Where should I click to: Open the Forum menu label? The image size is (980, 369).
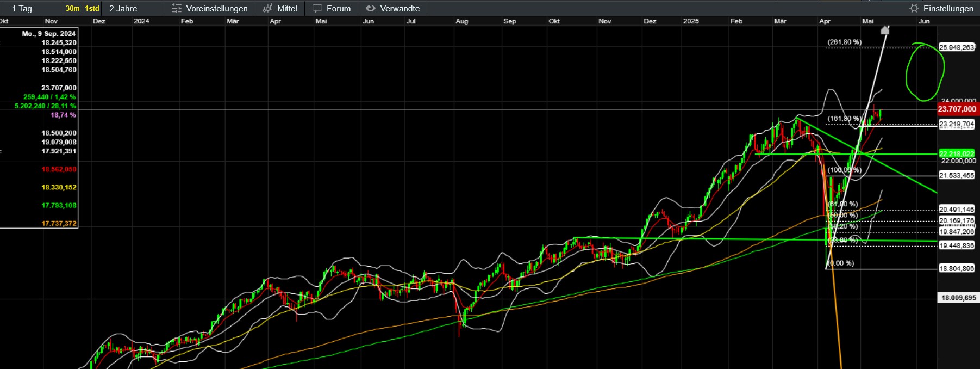coord(339,9)
